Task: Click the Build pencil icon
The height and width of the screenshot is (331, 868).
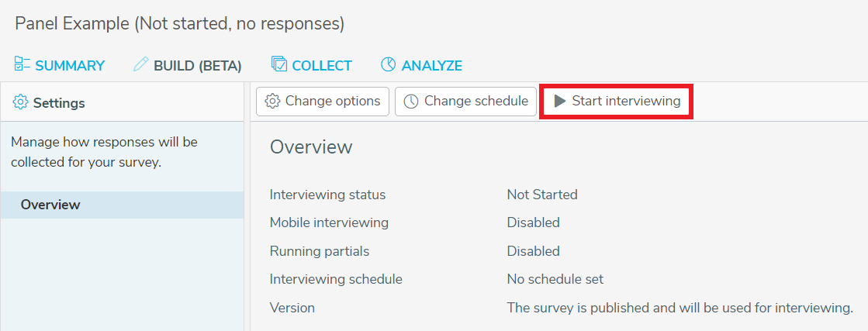Action: (x=141, y=64)
